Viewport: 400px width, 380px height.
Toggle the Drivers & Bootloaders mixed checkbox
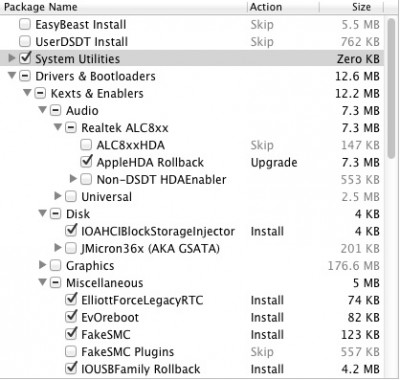tap(25, 76)
